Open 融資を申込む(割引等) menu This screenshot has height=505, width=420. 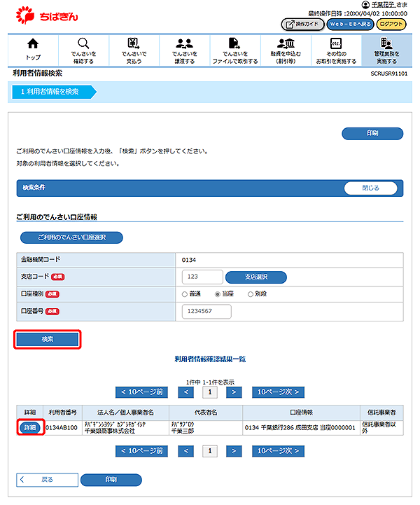[286, 50]
